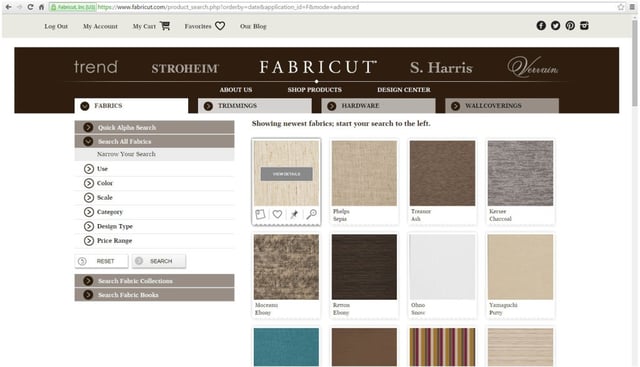
Task: Open the Our Blog link
Action: pyautogui.click(x=253, y=26)
